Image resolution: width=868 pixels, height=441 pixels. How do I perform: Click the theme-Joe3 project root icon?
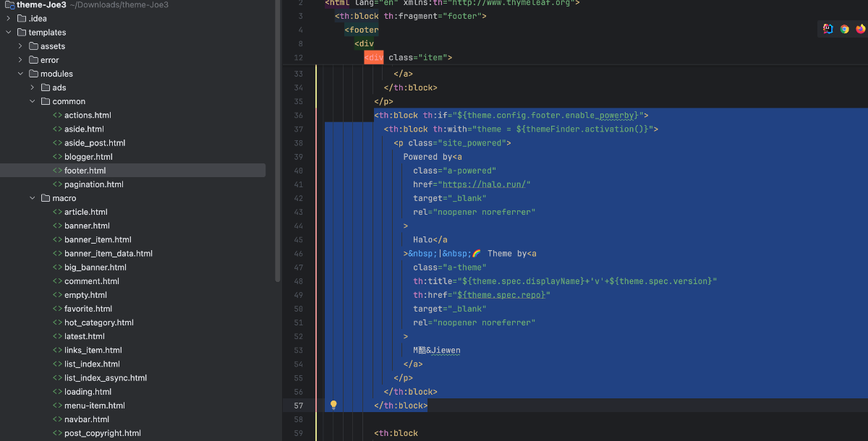(x=9, y=4)
